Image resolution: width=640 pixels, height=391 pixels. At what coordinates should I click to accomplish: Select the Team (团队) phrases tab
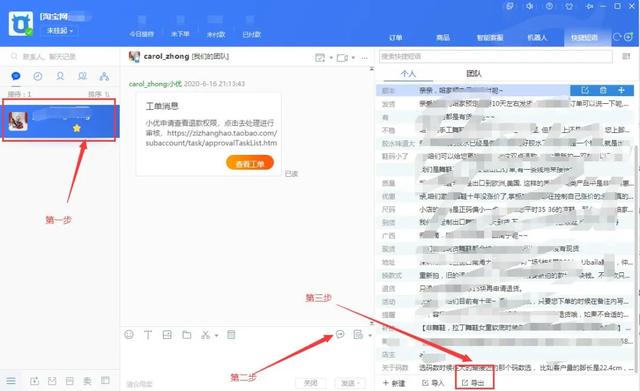[473, 73]
